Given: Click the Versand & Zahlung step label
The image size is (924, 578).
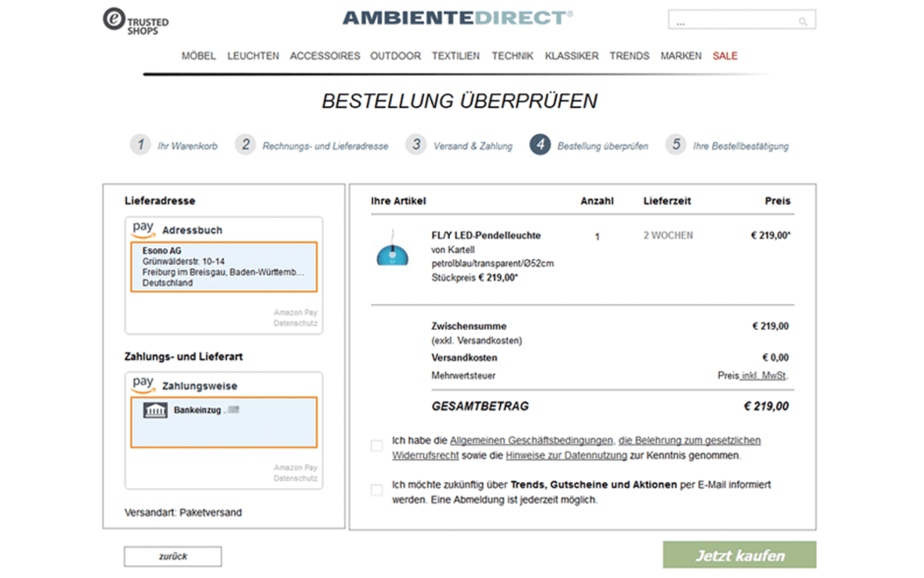Looking at the screenshot, I should point(473,146).
